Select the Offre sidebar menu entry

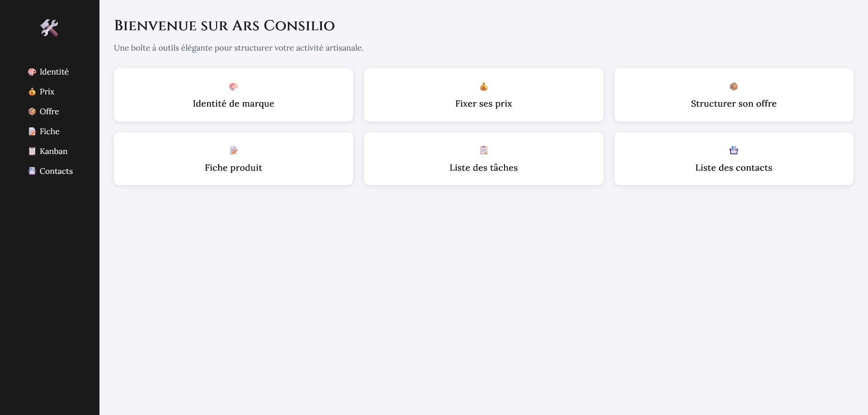pyautogui.click(x=49, y=112)
